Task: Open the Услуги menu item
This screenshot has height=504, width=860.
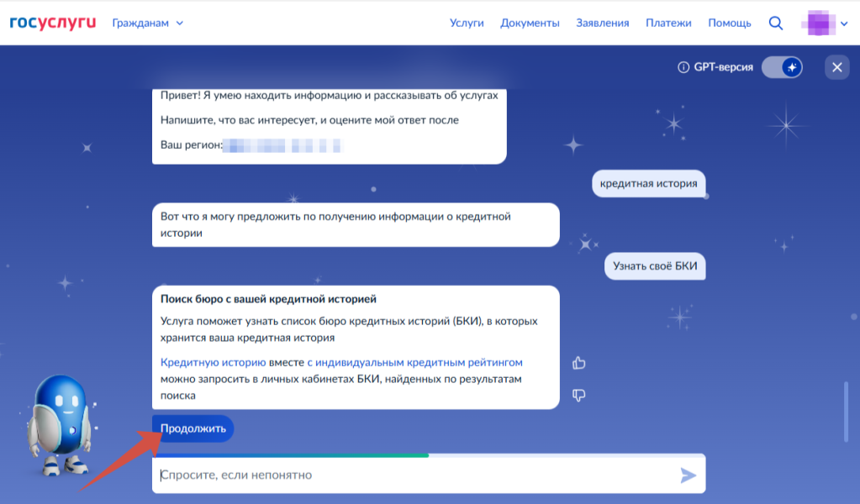Action: pos(467,23)
